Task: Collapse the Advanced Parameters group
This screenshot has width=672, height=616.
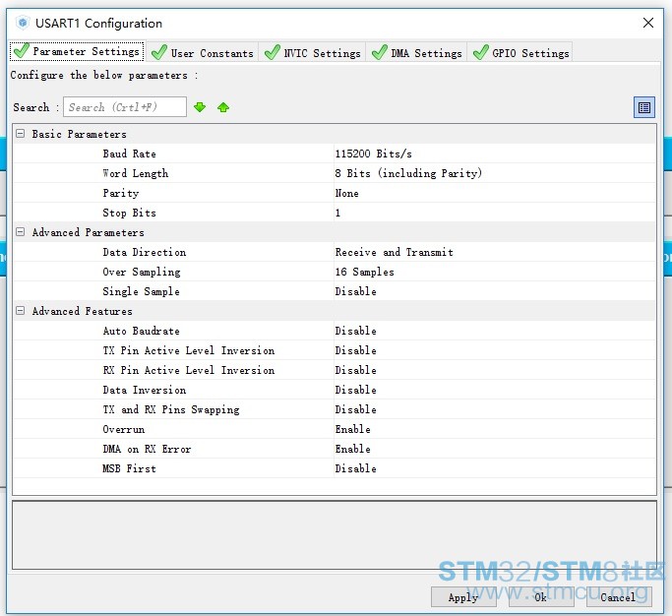Action: [20, 232]
